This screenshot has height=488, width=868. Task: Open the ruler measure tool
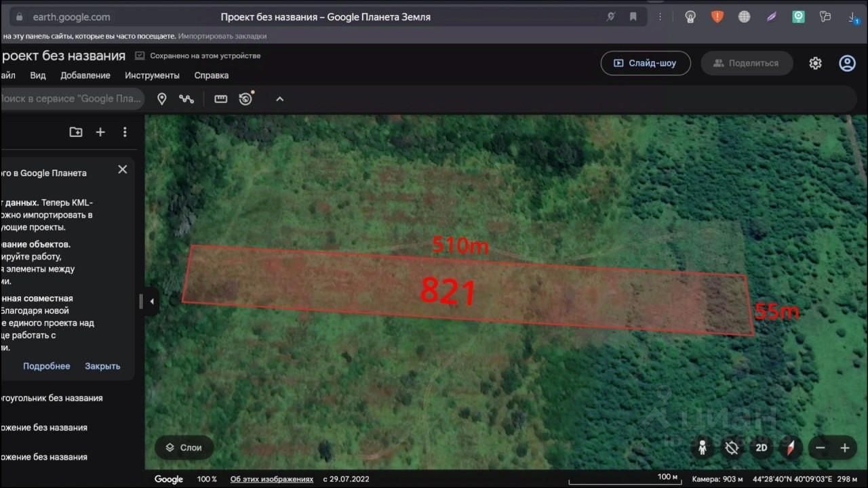tap(220, 99)
